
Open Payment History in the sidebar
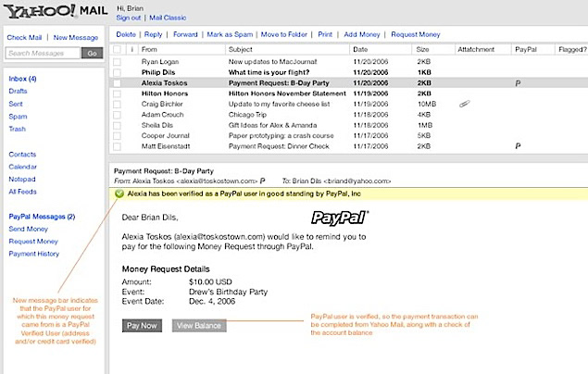point(34,254)
